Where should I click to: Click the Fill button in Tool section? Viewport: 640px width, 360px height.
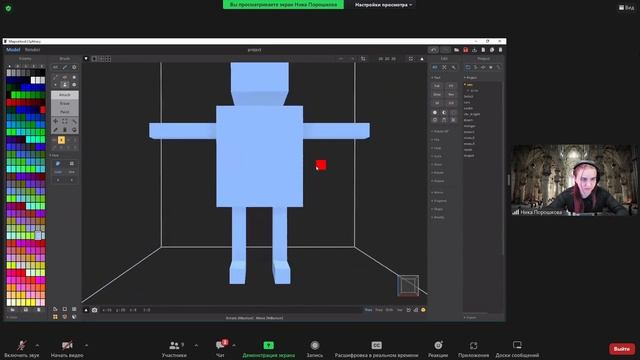(451, 86)
